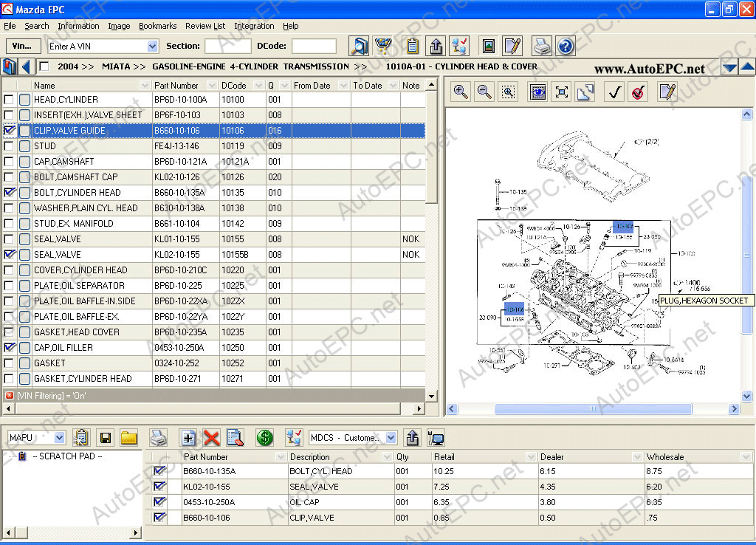Open help with the question mark icon
This screenshot has width=756, height=545.
coord(566,47)
